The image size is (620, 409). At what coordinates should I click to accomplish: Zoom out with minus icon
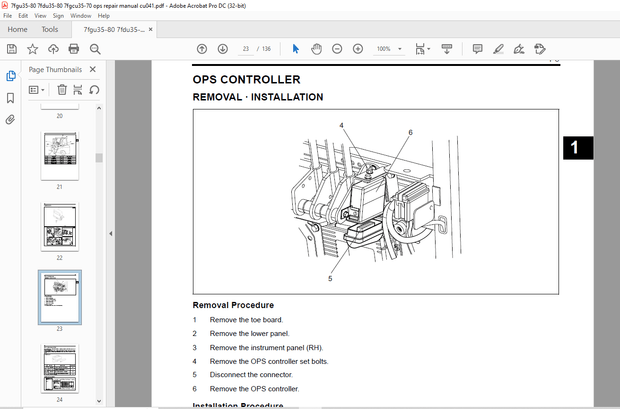(x=337, y=49)
